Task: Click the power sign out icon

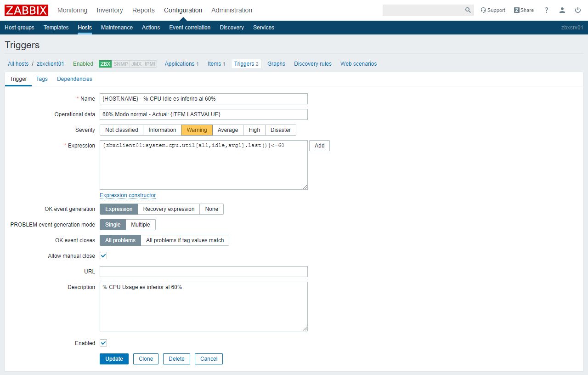Action: (x=578, y=10)
